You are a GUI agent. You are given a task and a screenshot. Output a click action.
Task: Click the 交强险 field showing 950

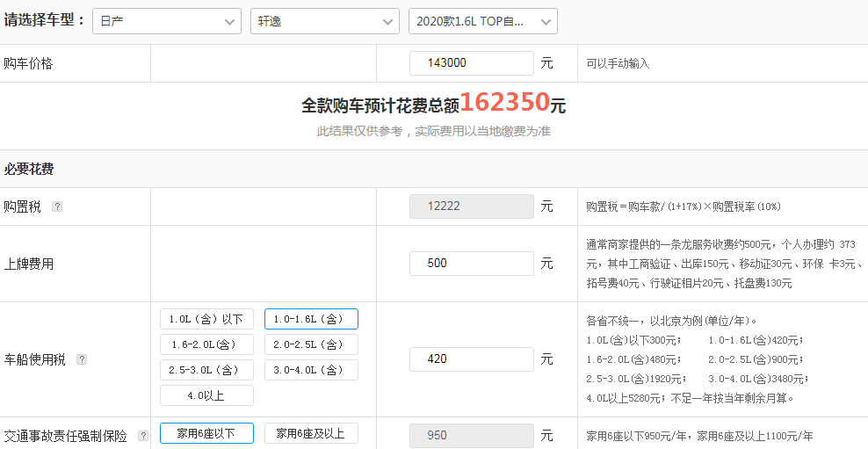(x=472, y=436)
